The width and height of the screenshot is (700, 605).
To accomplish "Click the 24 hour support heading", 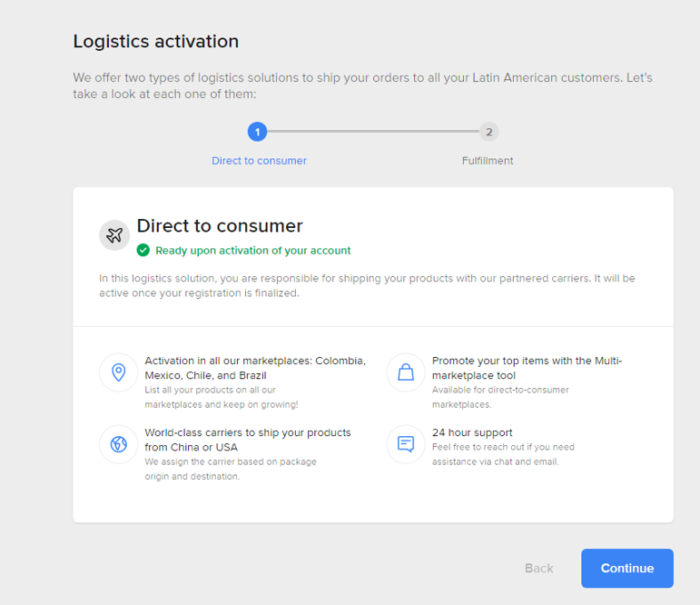I will 472,432.
